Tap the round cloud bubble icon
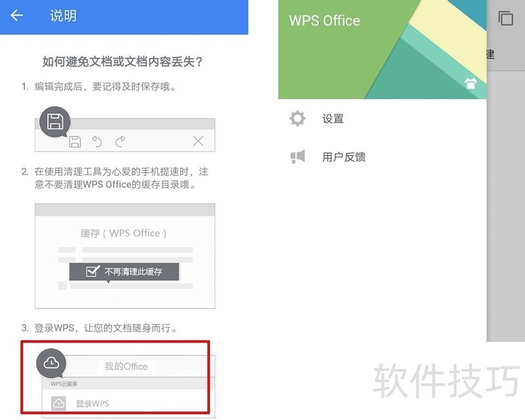525x420 pixels. (51, 363)
